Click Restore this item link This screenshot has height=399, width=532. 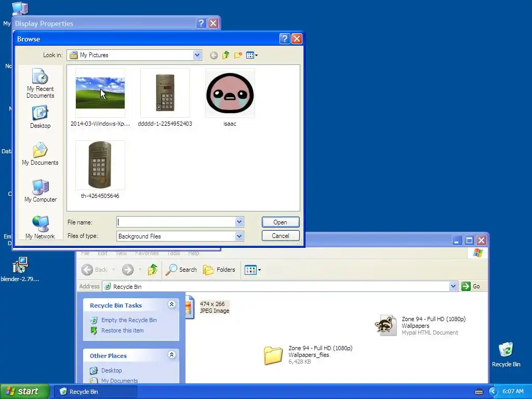pos(123,330)
